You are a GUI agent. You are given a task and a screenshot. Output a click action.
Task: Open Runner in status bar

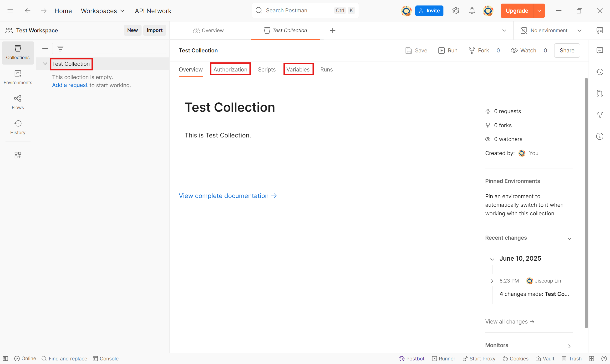tap(443, 359)
